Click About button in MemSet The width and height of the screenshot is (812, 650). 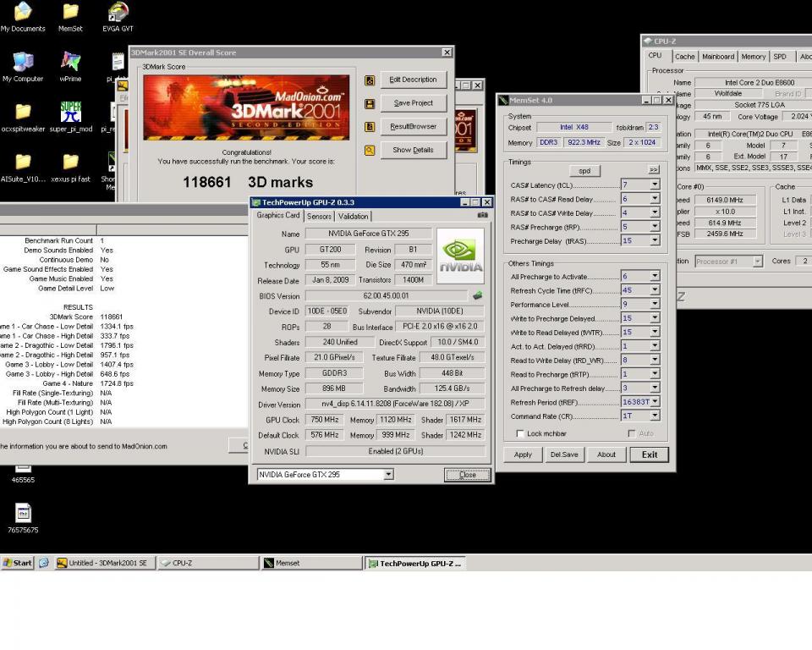[x=606, y=454]
